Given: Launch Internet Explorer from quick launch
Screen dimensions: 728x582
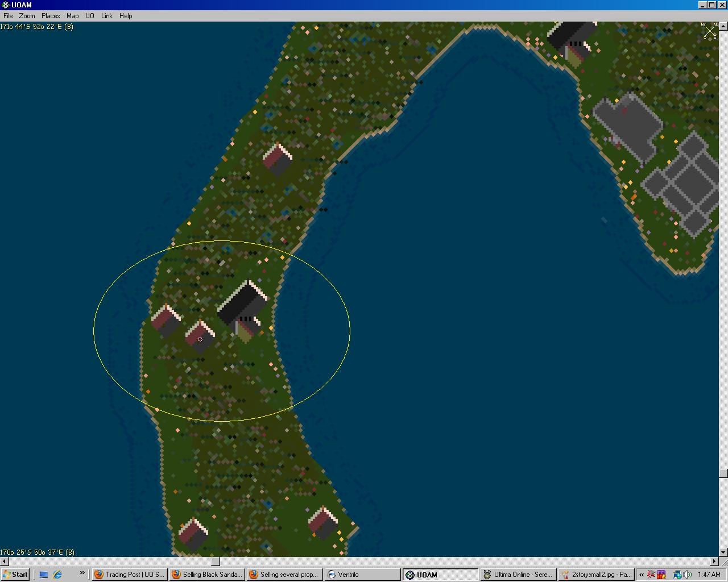Looking at the screenshot, I should click(57, 575).
